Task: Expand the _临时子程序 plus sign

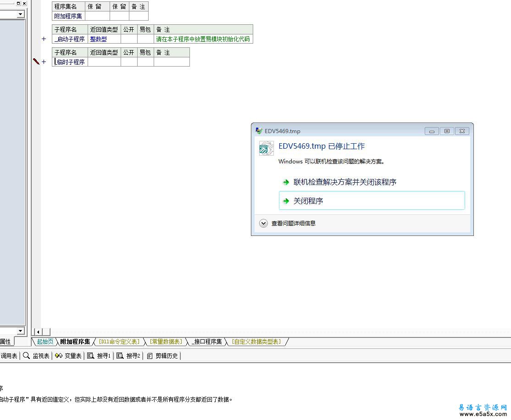Action: pyautogui.click(x=44, y=62)
